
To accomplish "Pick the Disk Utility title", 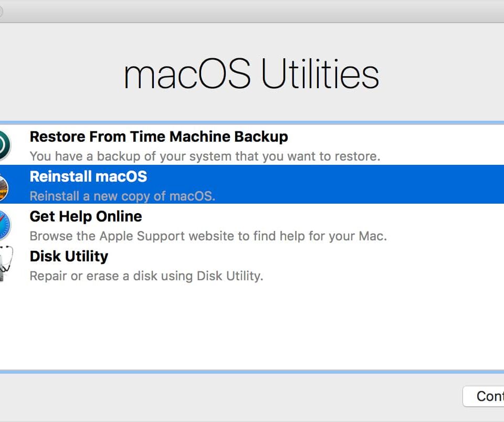I will point(69,256).
